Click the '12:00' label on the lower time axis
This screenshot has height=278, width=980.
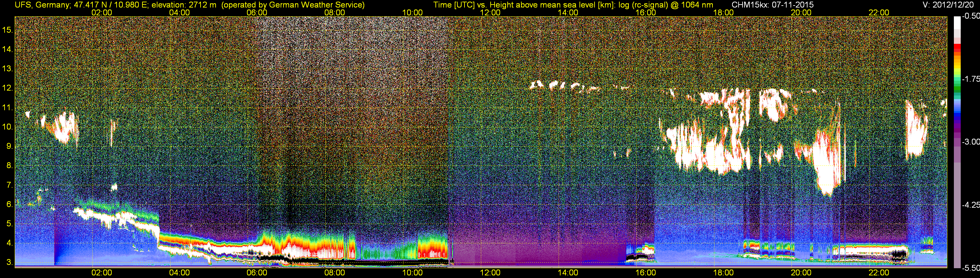490,273
